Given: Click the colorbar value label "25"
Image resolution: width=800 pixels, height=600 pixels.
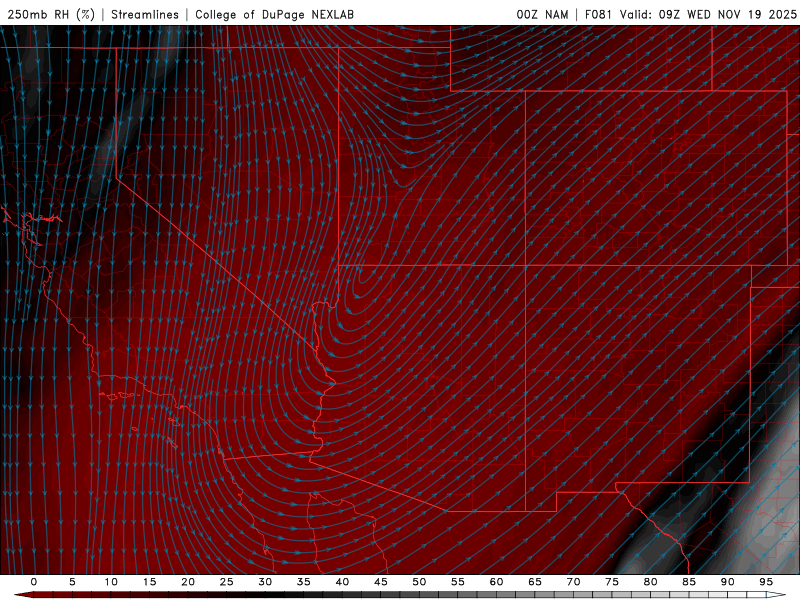Looking at the screenshot, I should tap(226, 582).
